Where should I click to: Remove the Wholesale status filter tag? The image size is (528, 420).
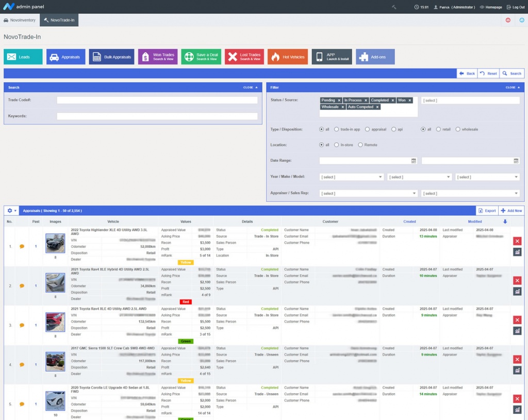(343, 107)
